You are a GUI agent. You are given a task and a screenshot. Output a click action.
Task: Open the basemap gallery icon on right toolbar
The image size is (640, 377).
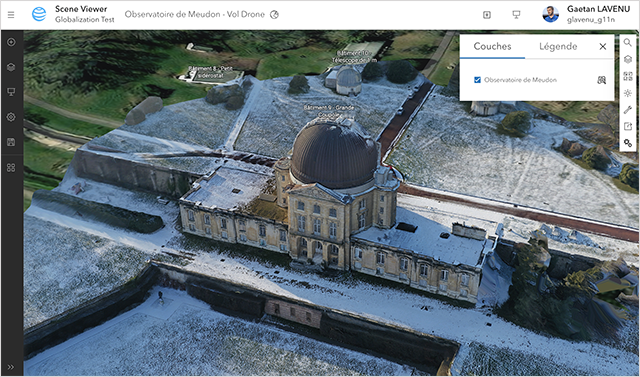click(628, 76)
